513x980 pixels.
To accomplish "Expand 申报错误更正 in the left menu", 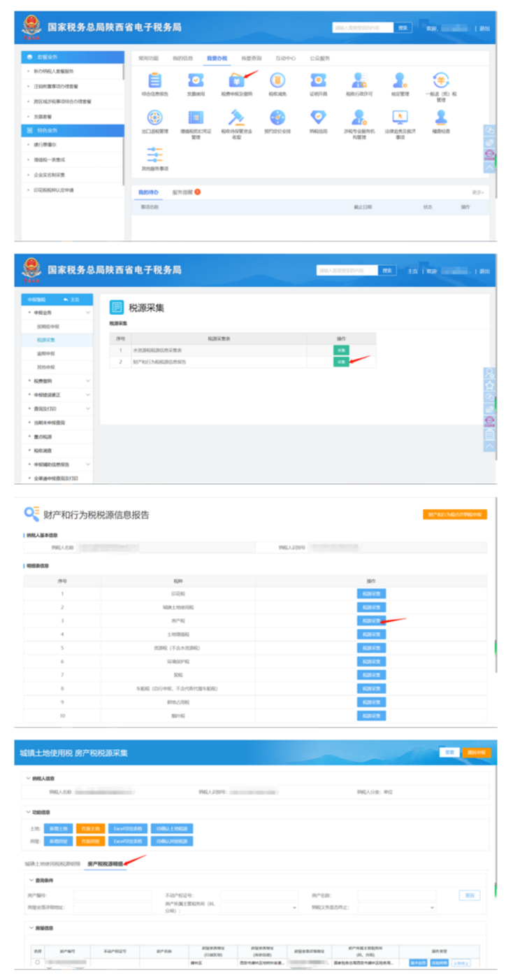I will coord(88,394).
